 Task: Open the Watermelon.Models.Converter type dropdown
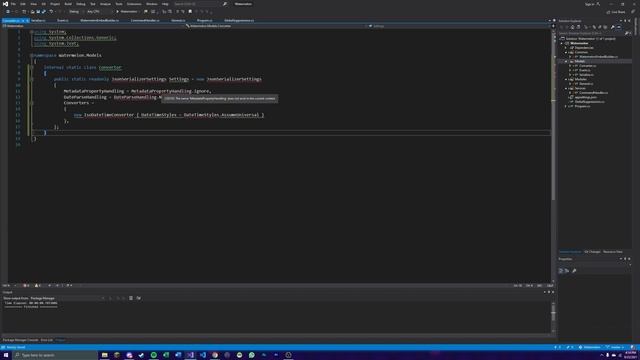tap(276, 26)
